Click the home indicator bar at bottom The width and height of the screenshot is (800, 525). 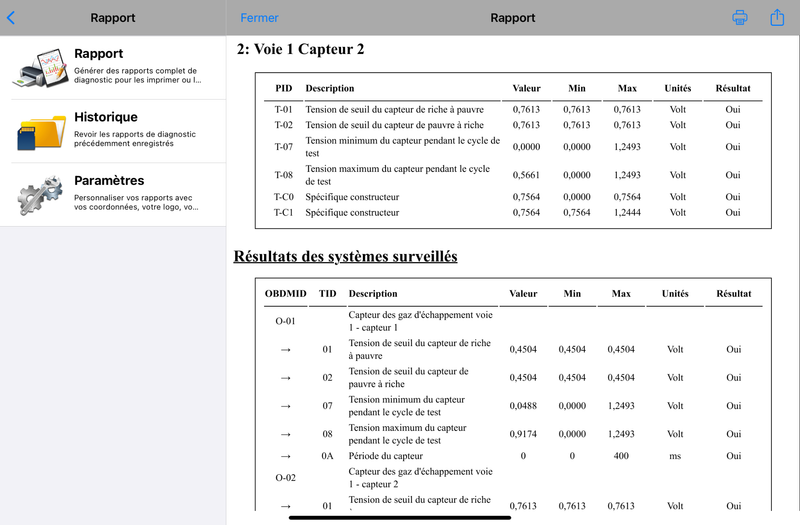399,517
